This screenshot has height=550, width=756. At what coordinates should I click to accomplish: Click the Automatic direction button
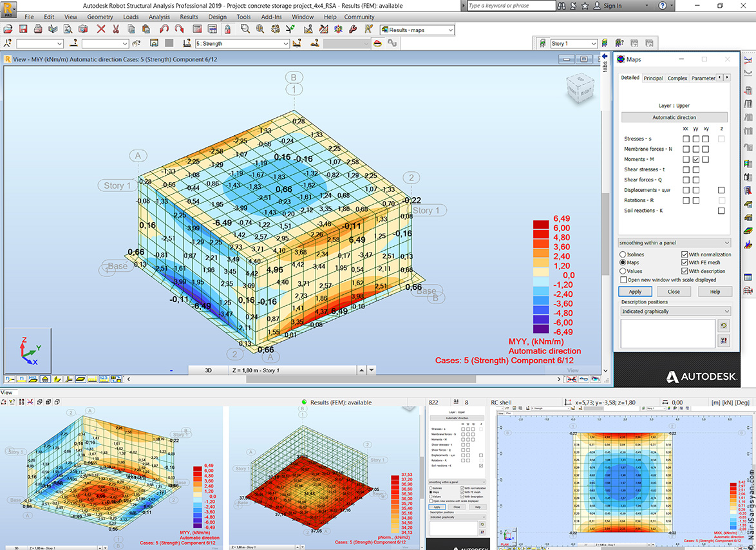(674, 117)
